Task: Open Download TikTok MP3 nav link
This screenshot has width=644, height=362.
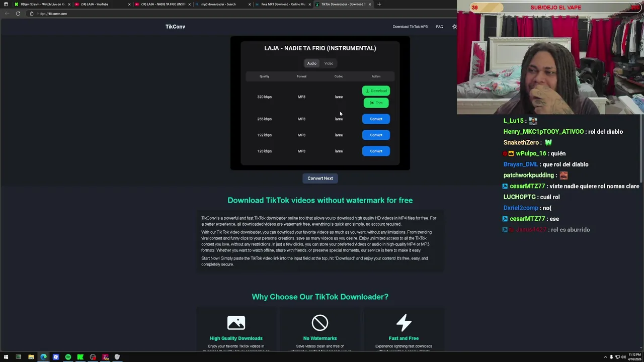Action: coord(410,27)
